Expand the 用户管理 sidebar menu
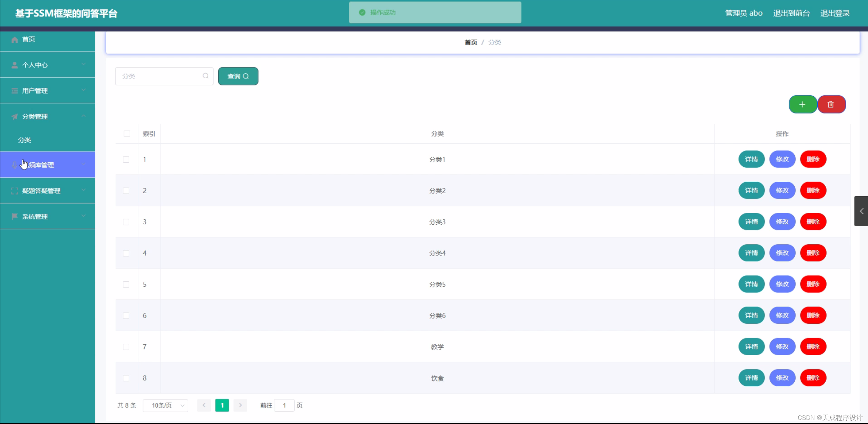868x424 pixels. coord(48,90)
